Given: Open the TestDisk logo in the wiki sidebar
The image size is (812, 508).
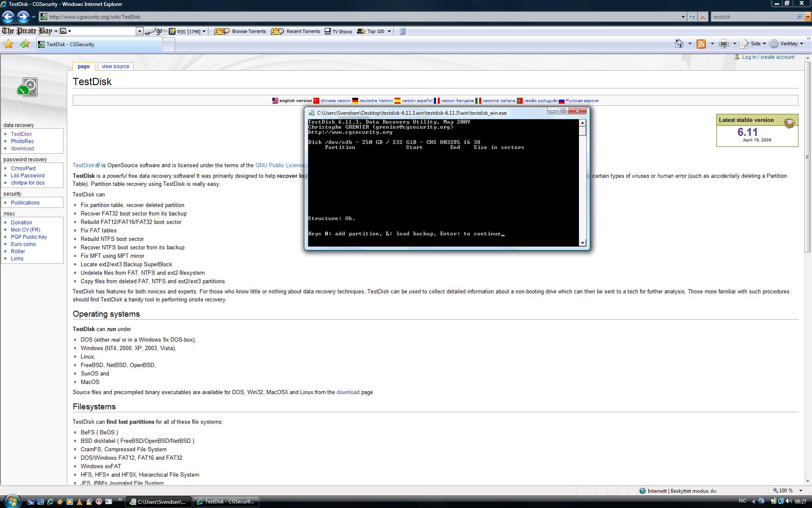Looking at the screenshot, I should pos(27,87).
